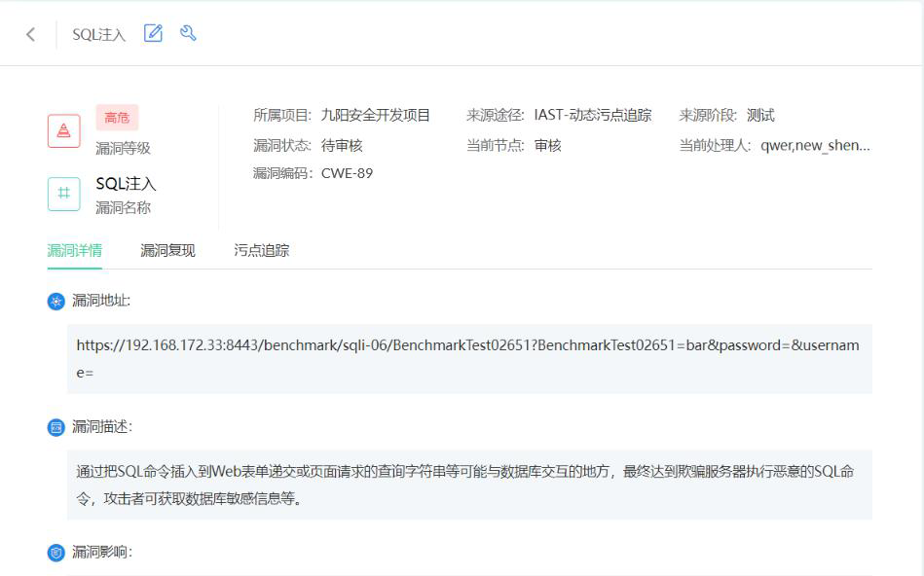
Task: Click the blue 漏洞描述 section icon
Action: [x=55, y=427]
